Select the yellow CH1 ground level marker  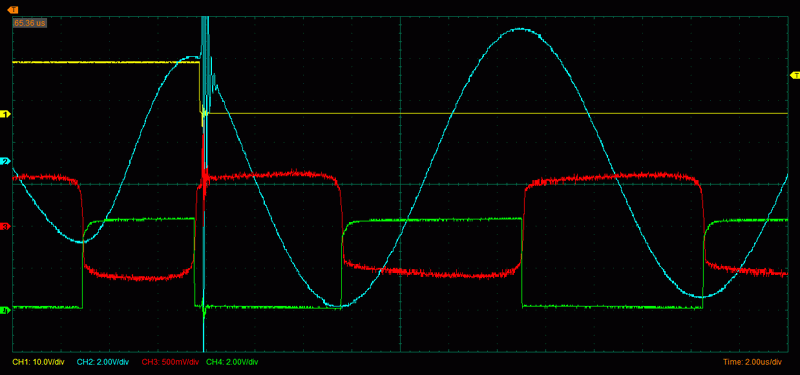pos(6,114)
